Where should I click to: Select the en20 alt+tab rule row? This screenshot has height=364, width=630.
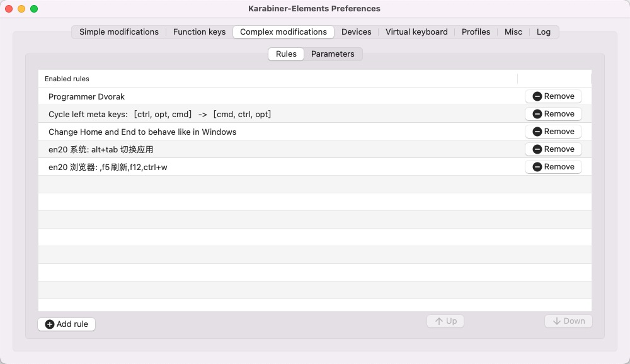(x=314, y=149)
